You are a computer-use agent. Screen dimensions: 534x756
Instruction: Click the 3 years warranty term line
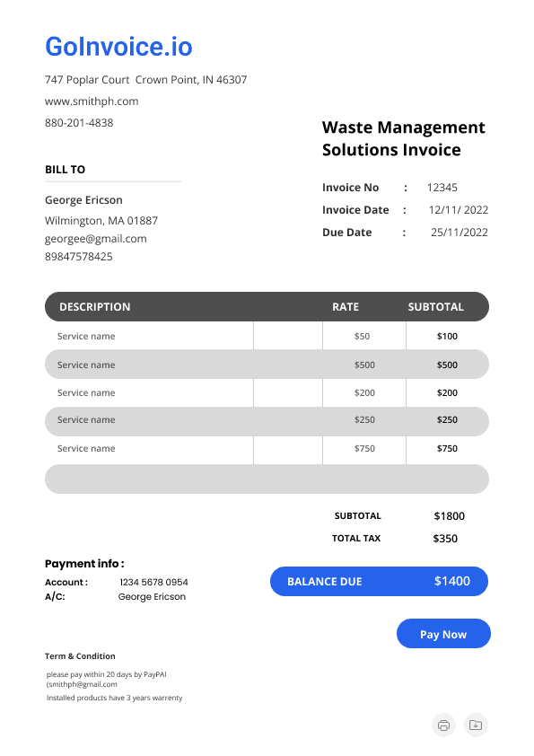coord(114,698)
